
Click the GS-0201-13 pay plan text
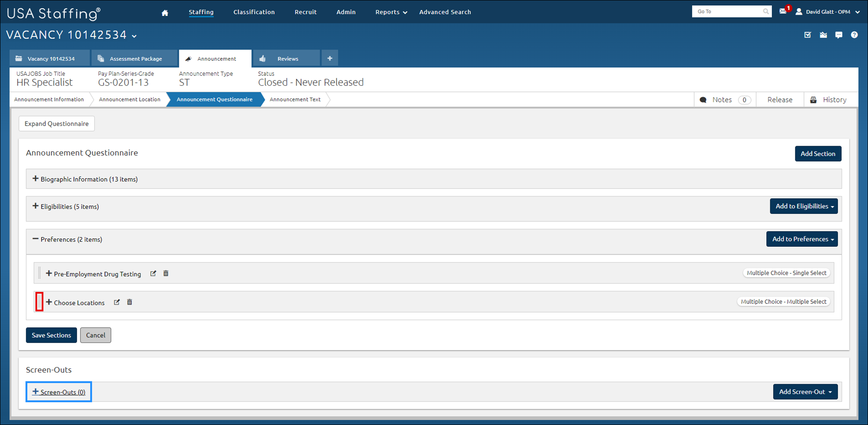click(123, 82)
